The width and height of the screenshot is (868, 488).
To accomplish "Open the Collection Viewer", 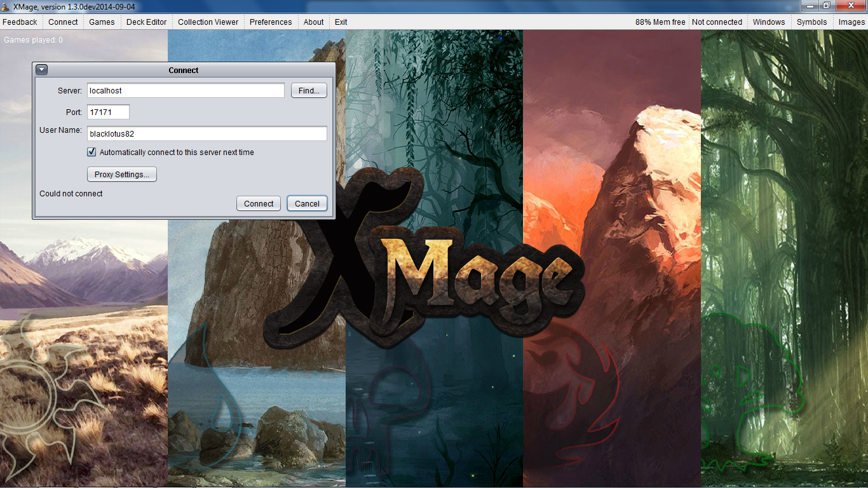I will tap(208, 22).
